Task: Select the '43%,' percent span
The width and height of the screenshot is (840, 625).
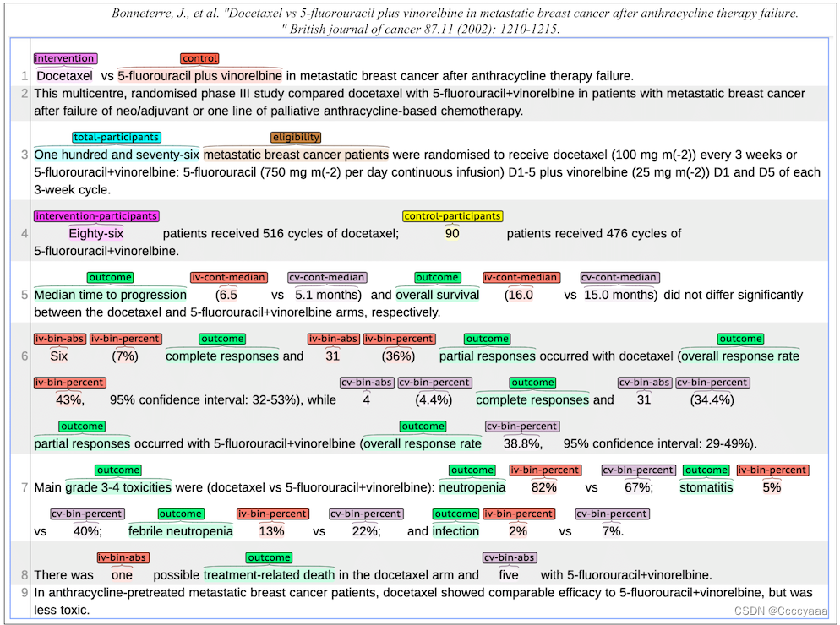Action: pyautogui.click(x=69, y=400)
